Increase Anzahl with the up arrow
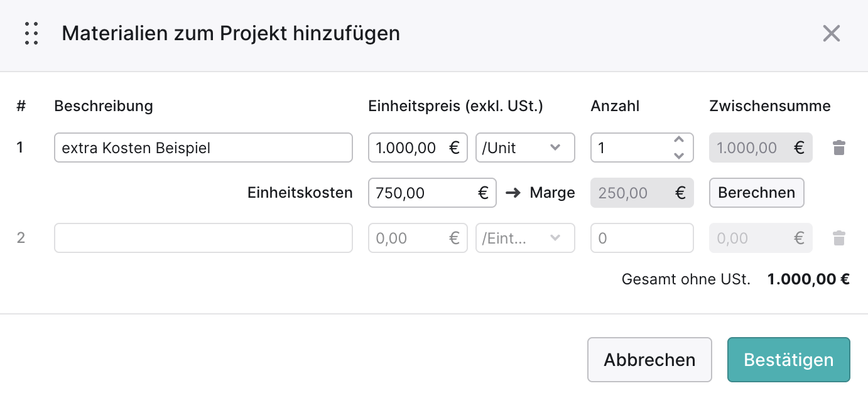Screen dimensions: 868x403 click(679, 140)
